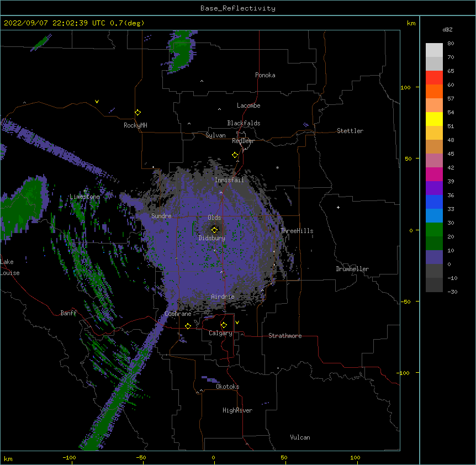Click the Limestone label
The image size is (476, 465).
[x=84, y=197]
